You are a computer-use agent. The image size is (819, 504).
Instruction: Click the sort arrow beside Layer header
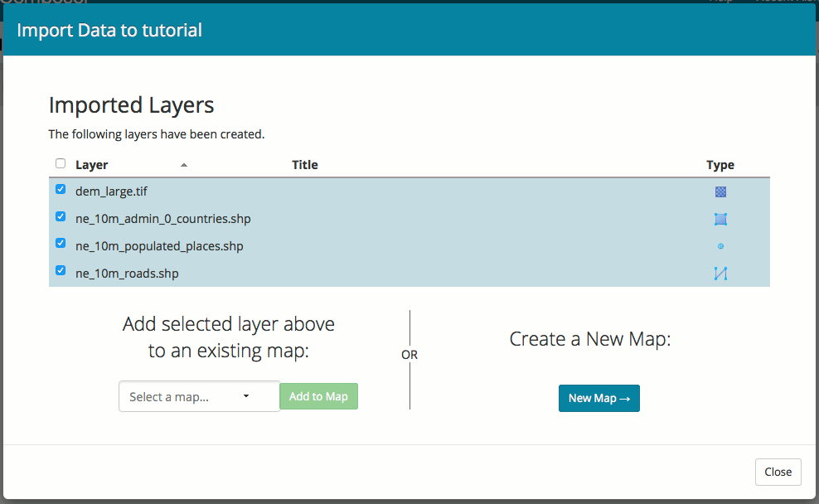pos(184,165)
